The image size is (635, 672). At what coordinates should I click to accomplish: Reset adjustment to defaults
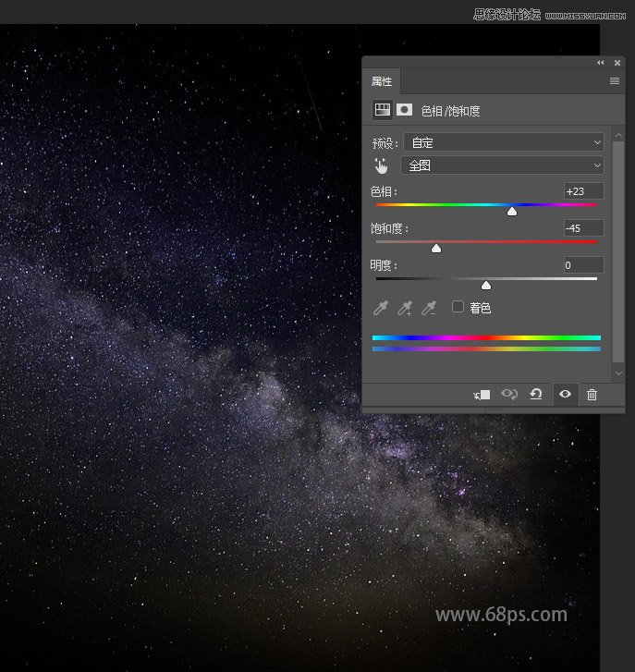536,394
